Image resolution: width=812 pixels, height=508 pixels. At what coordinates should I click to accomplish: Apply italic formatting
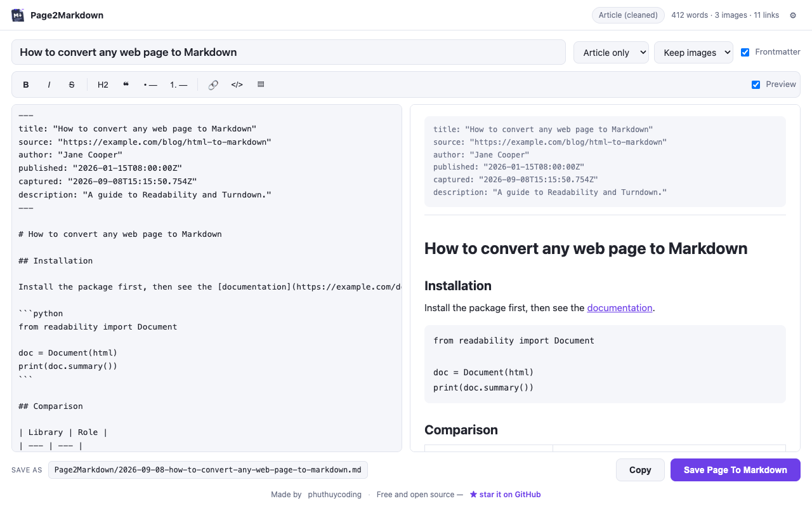tap(49, 84)
